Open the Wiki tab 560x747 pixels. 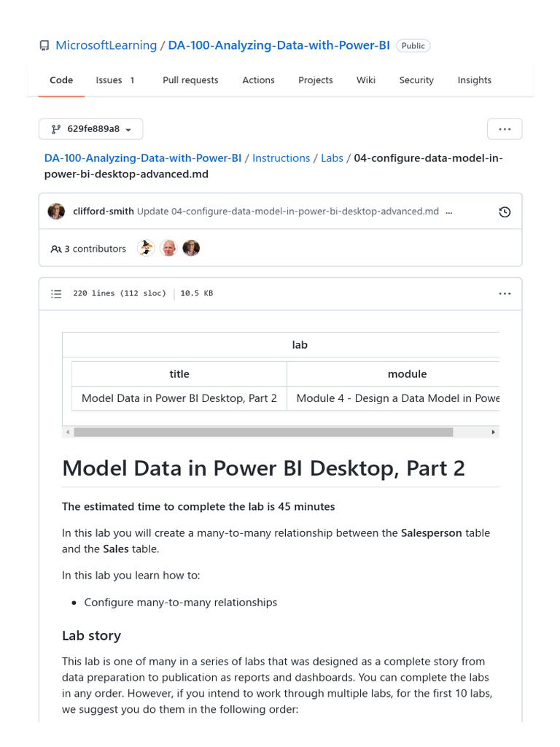coord(366,80)
